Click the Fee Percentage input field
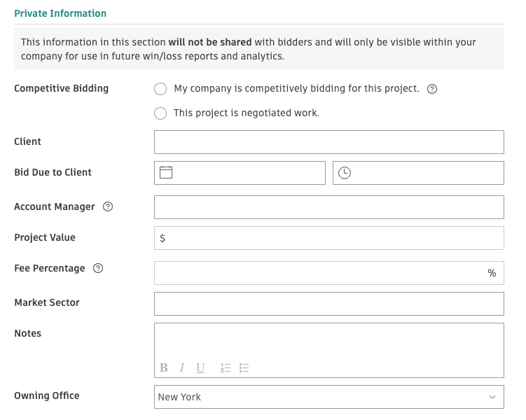The width and height of the screenshot is (526, 420). [x=319, y=273]
